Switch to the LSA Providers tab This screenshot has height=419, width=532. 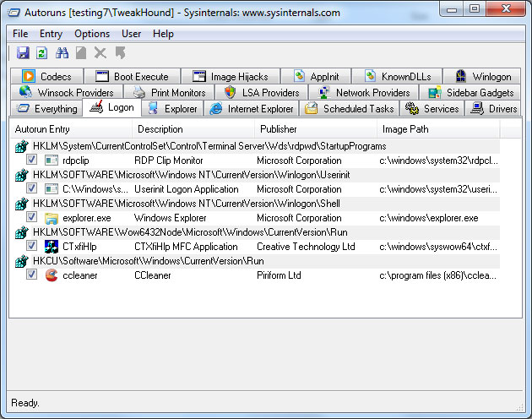click(261, 92)
